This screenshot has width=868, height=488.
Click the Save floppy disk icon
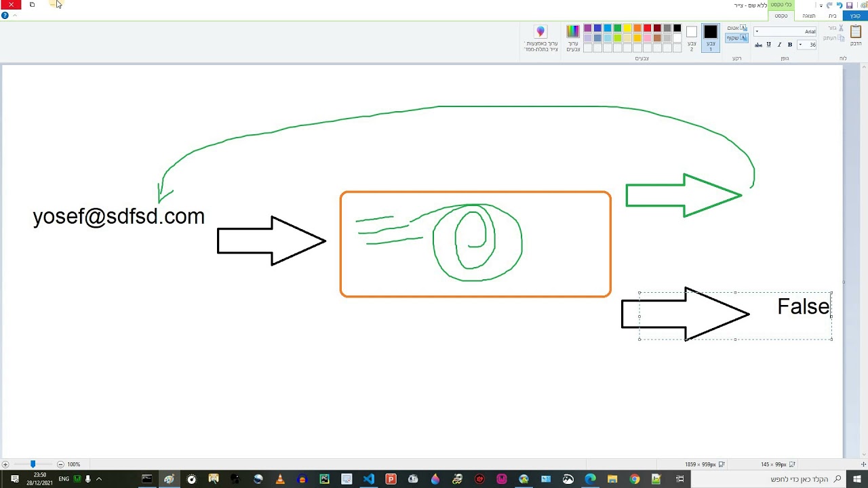tap(849, 5)
